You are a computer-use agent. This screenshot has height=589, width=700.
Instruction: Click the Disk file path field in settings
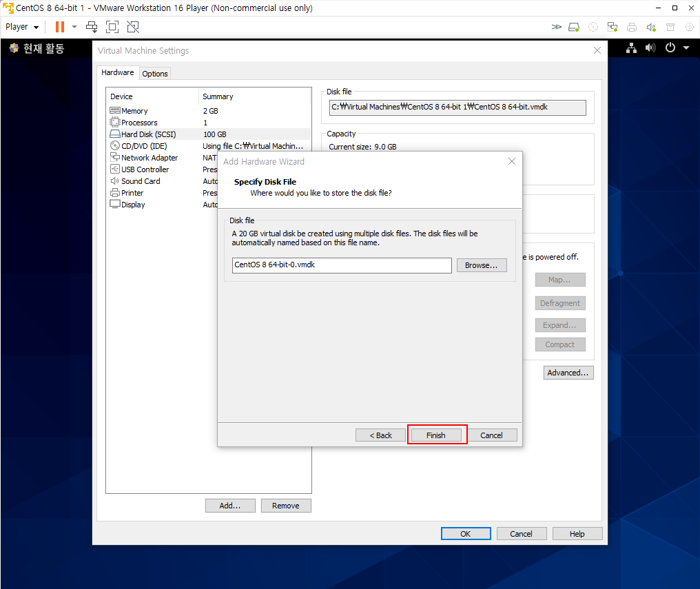(x=457, y=107)
